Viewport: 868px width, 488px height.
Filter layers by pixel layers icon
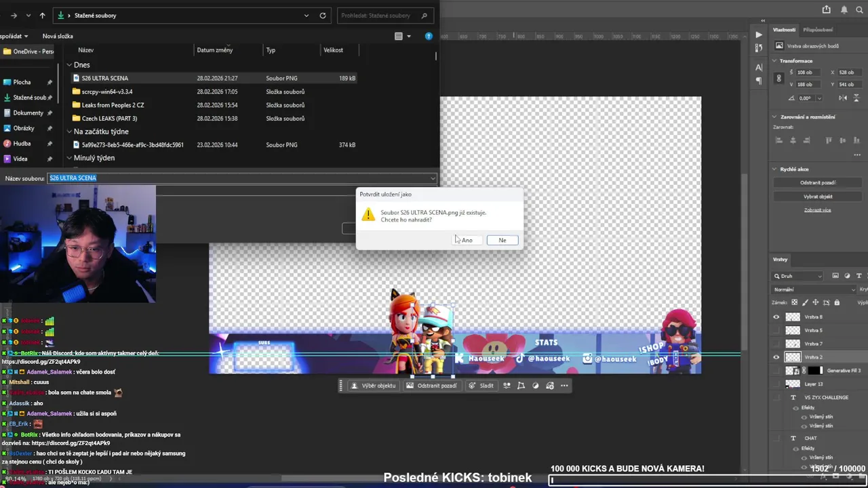[x=835, y=276]
